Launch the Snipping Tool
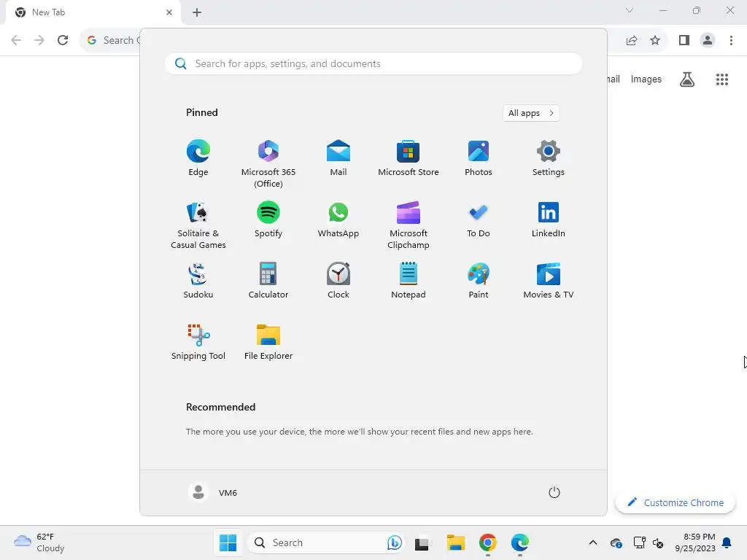Screen dimensions: 747x560 [198, 343]
